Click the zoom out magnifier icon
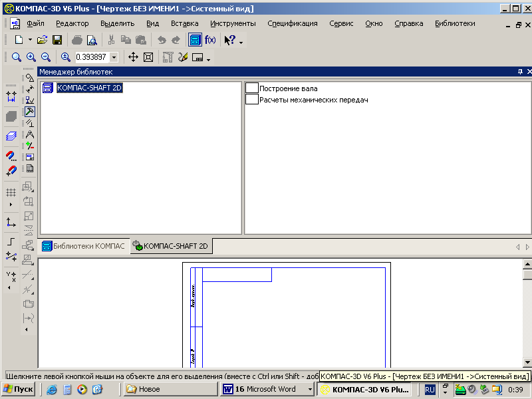This screenshot has width=532, height=399. 46,57
